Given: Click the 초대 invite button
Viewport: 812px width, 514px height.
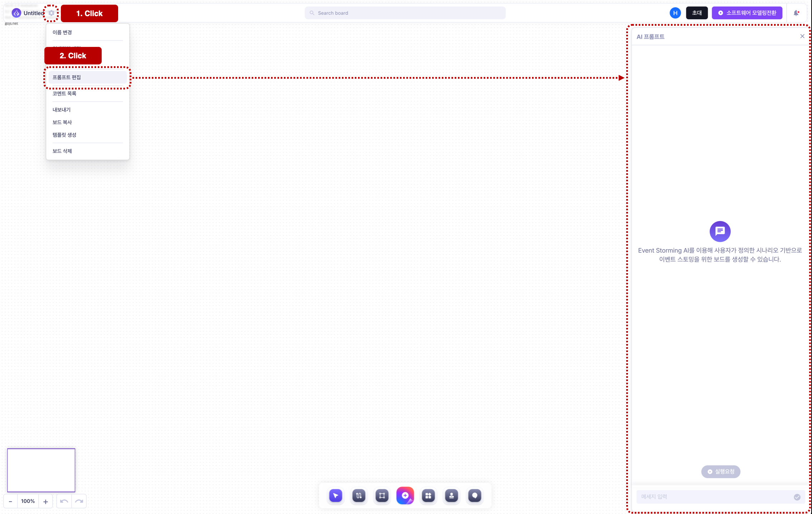Looking at the screenshot, I should click(697, 13).
